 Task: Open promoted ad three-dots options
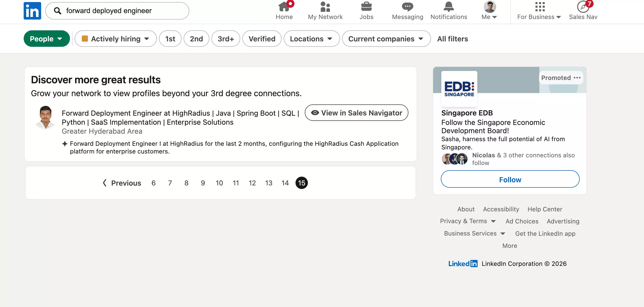pyautogui.click(x=577, y=78)
